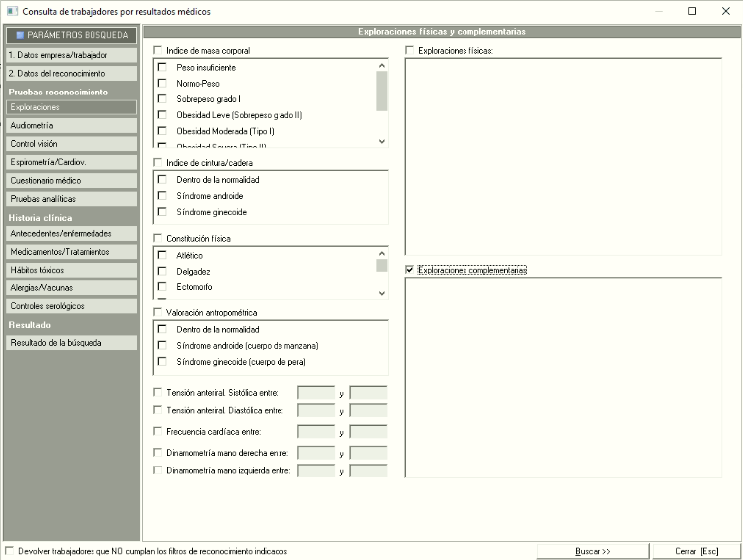Check the Síndrome androide (cuerpo de manzana) box
Screen dimensions: 743x560
[x=162, y=345]
